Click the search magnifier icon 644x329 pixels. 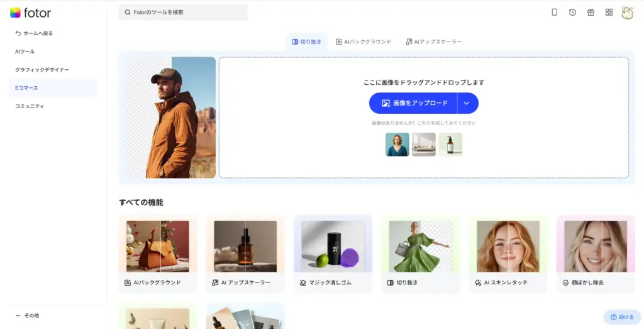[x=128, y=13]
